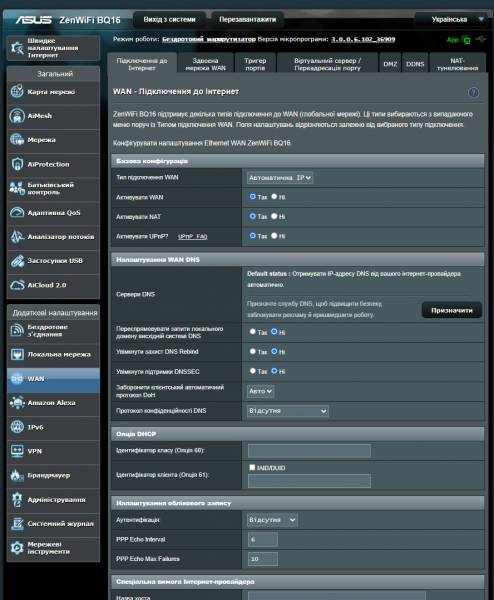Open AiMesh from its sidebar icon

click(x=17, y=116)
